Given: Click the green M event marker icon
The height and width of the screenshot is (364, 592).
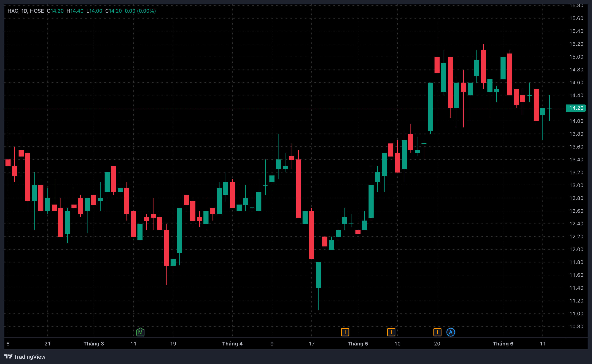Looking at the screenshot, I should tap(140, 332).
